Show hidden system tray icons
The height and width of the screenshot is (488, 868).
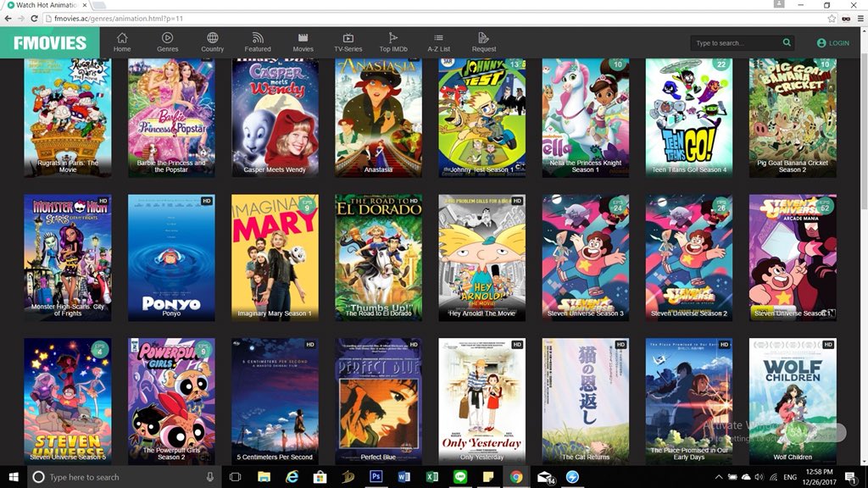719,476
